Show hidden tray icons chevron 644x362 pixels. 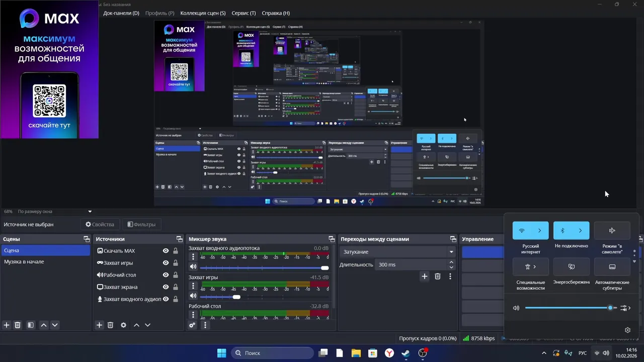coord(544,353)
